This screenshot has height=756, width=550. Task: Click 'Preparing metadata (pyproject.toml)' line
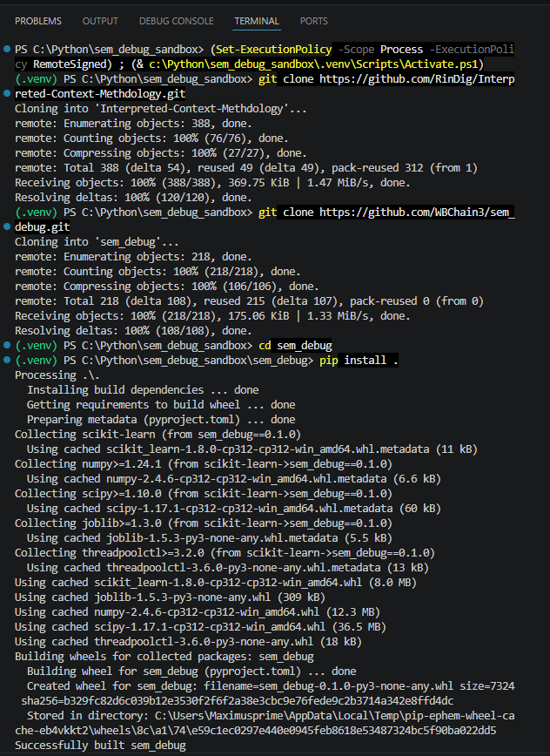tap(161, 420)
